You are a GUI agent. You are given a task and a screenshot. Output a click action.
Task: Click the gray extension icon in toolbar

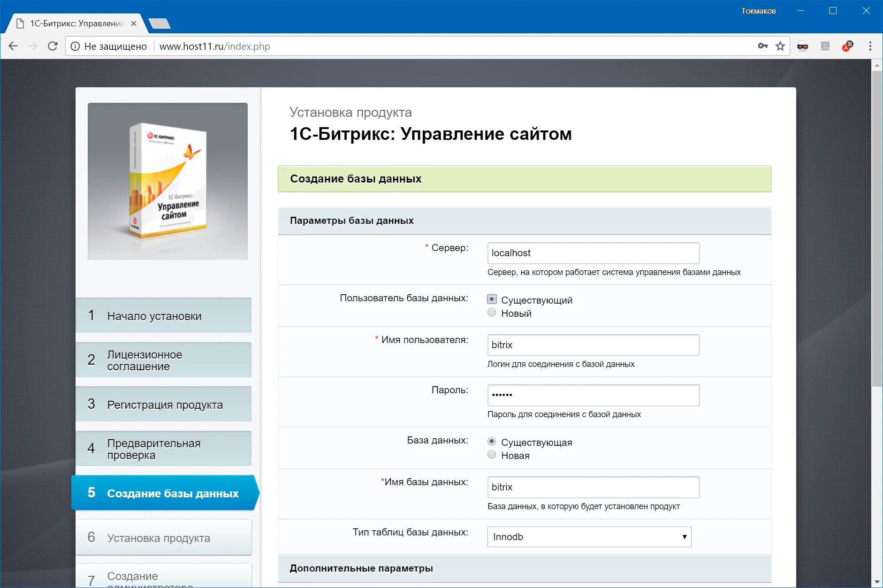click(x=825, y=46)
